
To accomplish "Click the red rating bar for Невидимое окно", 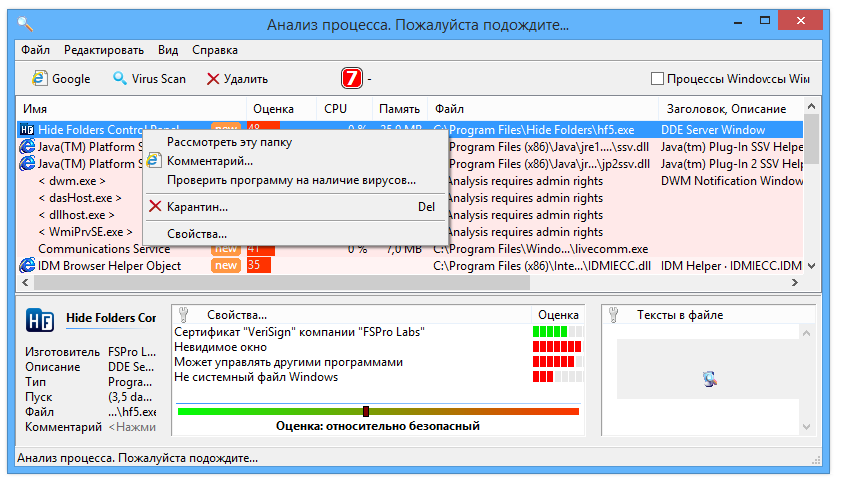I will [557, 347].
